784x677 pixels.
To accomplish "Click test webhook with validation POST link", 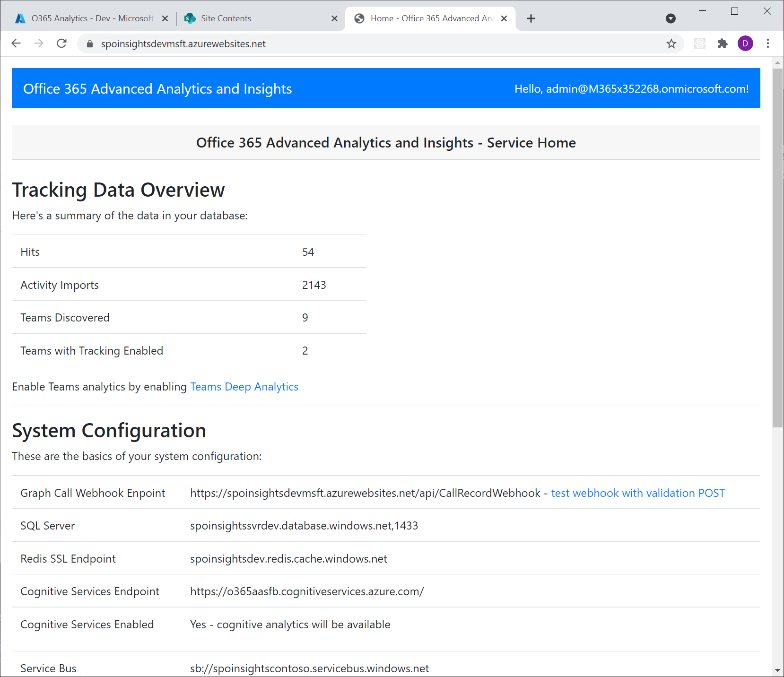I will 638,493.
